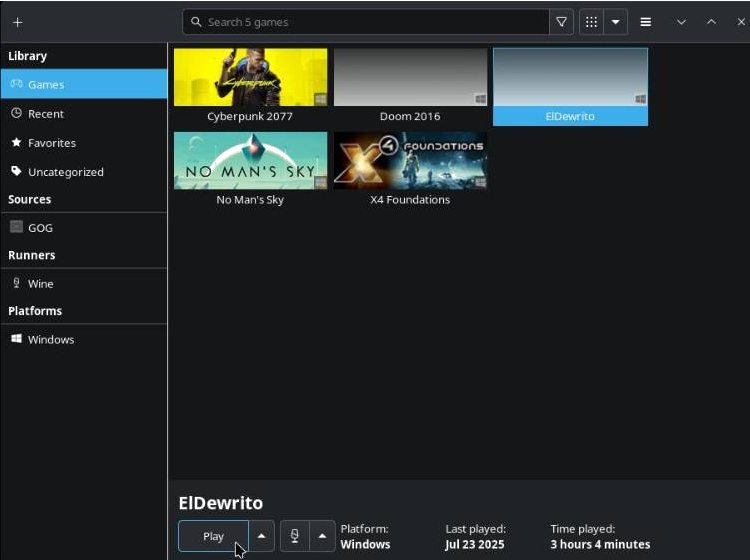The height and width of the screenshot is (560, 750).
Task: Show Favorites games
Action: click(x=84, y=143)
